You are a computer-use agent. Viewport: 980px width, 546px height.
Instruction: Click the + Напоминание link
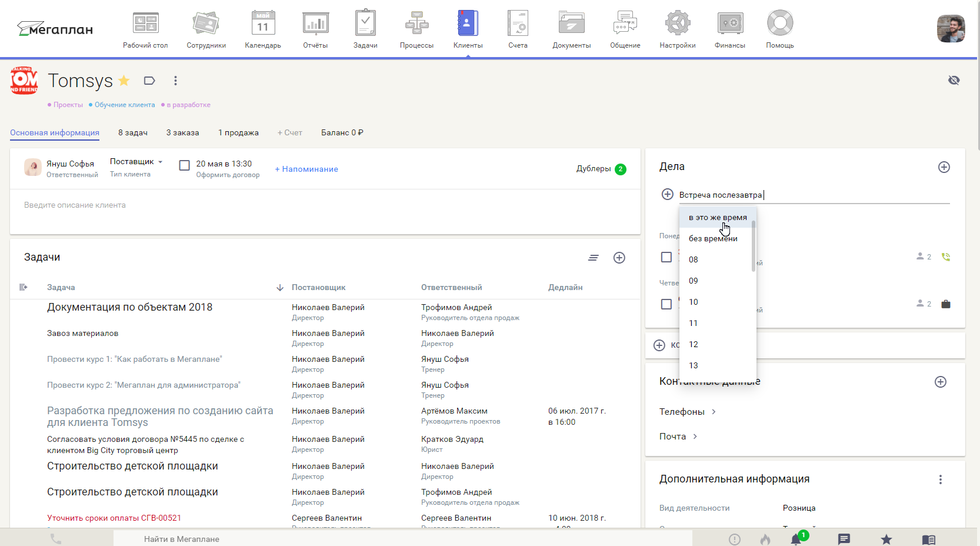[x=306, y=169]
